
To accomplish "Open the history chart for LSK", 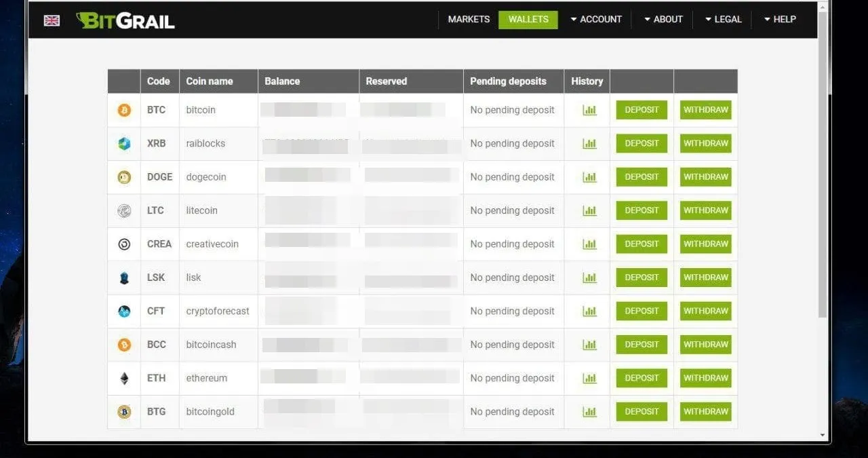I will click(x=589, y=278).
